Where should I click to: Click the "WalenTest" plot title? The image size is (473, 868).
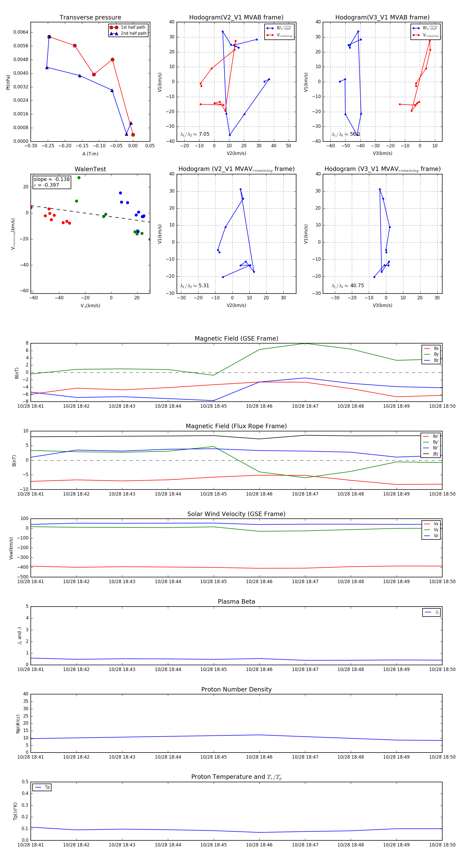[x=90, y=169]
